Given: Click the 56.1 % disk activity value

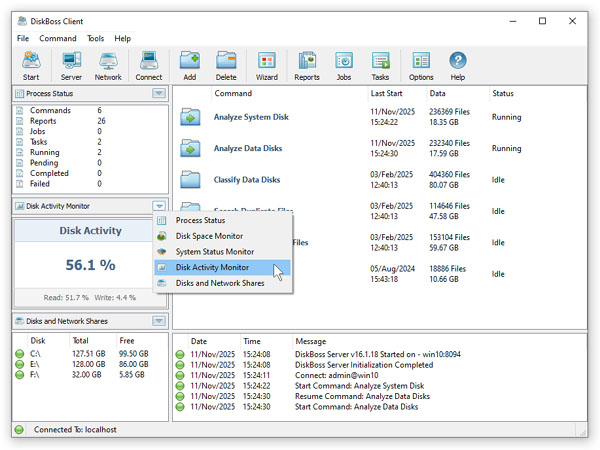Looking at the screenshot, I should [x=90, y=265].
